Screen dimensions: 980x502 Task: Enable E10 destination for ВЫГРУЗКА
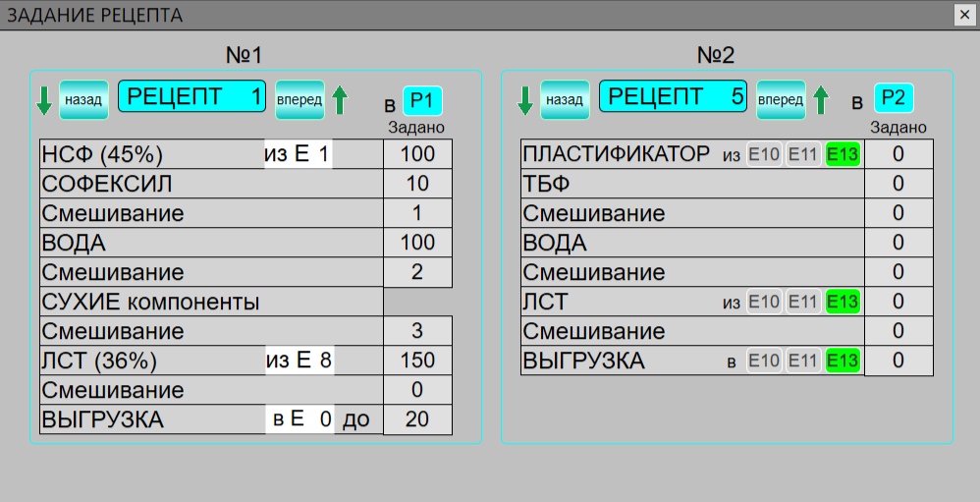pyautogui.click(x=765, y=361)
